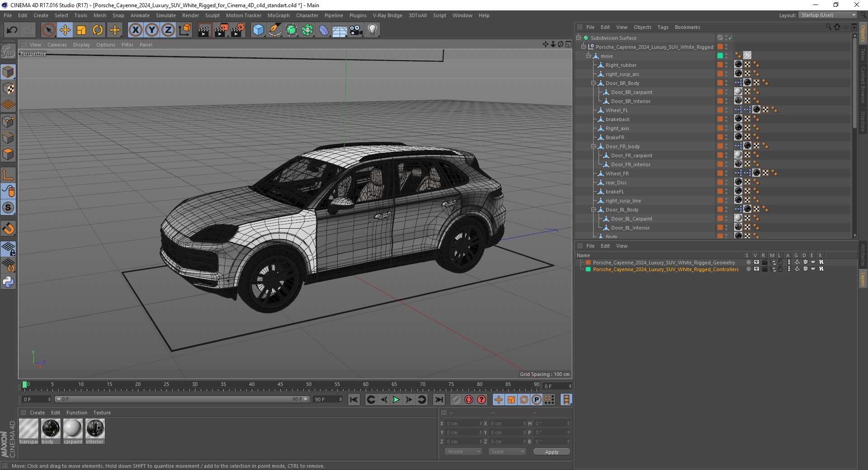Play the animation forward
Image resolution: width=868 pixels, height=470 pixels.
click(x=396, y=399)
